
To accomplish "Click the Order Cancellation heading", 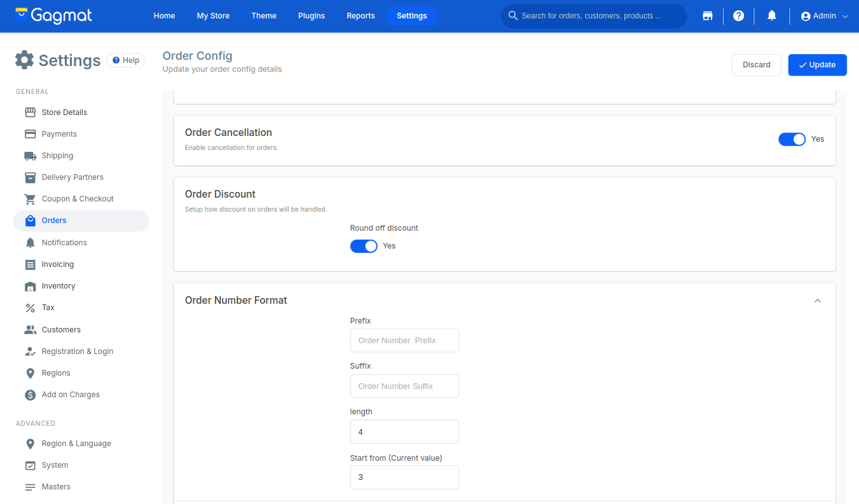I will coord(228,133).
